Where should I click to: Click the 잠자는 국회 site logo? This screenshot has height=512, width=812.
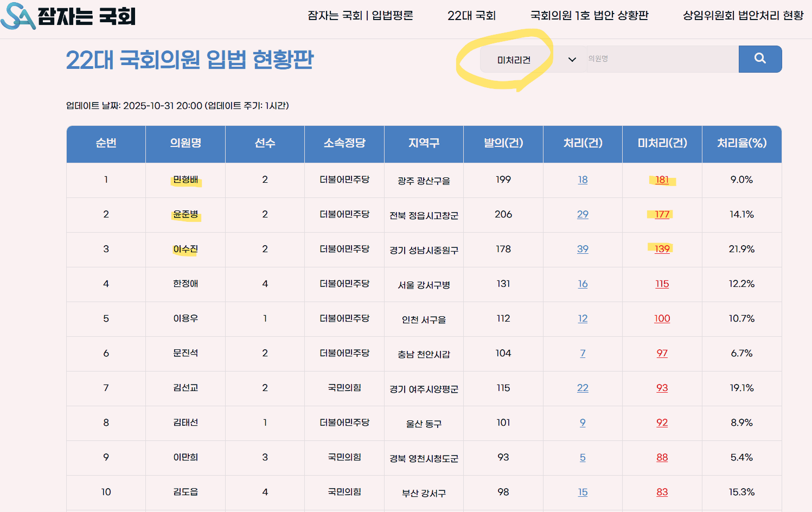tap(68, 16)
